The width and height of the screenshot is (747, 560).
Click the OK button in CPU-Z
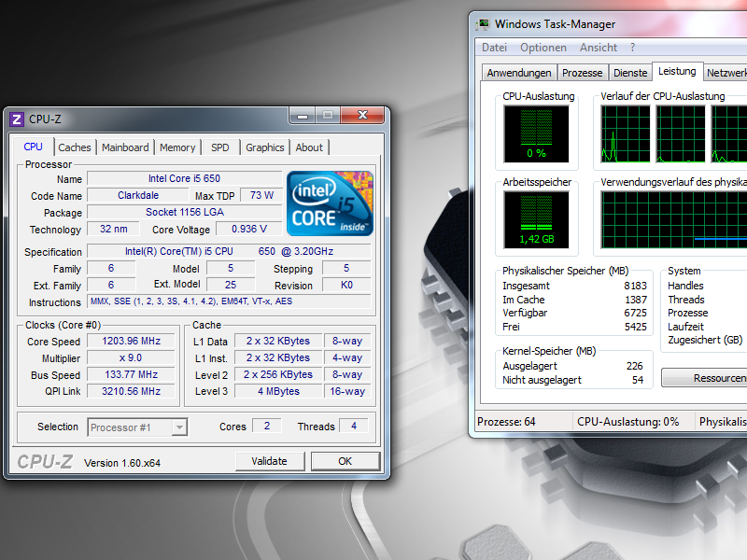point(345,461)
